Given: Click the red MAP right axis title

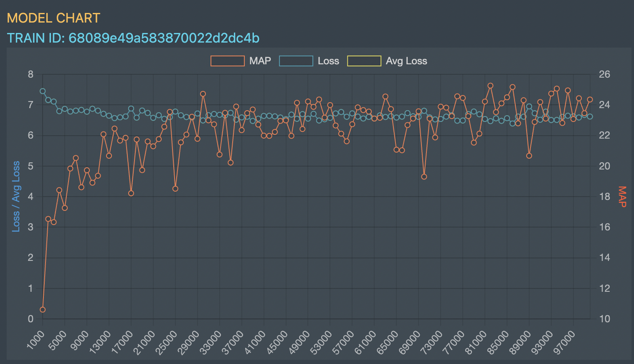Looking at the screenshot, I should pyautogui.click(x=622, y=197).
